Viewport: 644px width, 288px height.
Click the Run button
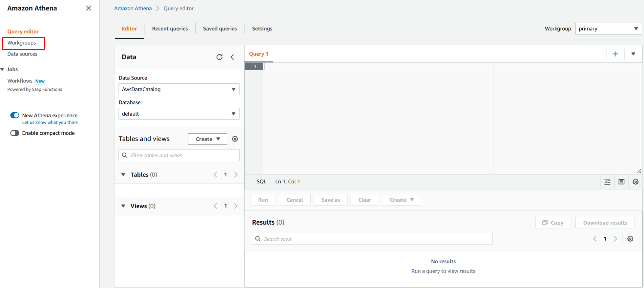point(263,200)
